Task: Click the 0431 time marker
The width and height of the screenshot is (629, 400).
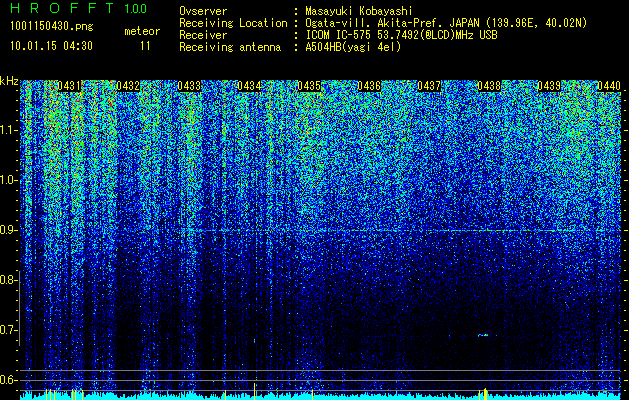Action: 69,86
